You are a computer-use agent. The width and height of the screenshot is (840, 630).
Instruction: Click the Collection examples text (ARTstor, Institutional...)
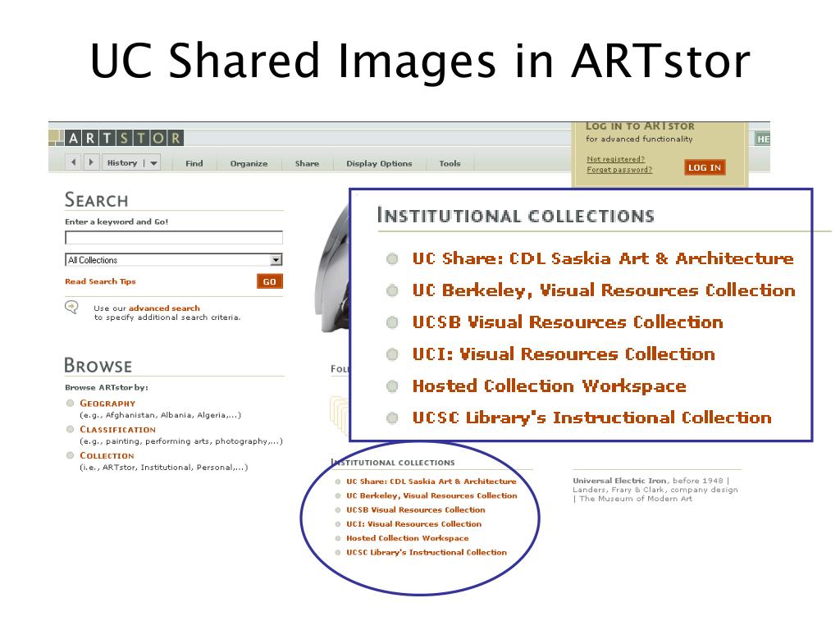point(164,468)
